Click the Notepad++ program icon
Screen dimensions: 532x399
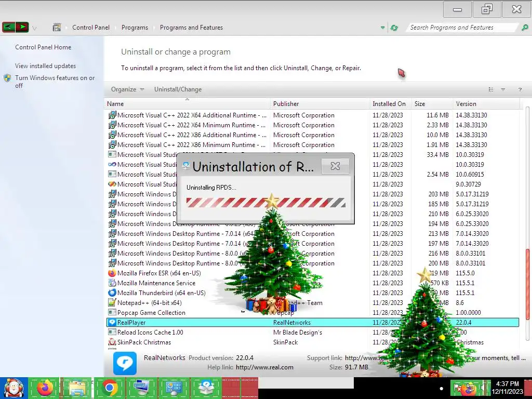tap(112, 303)
